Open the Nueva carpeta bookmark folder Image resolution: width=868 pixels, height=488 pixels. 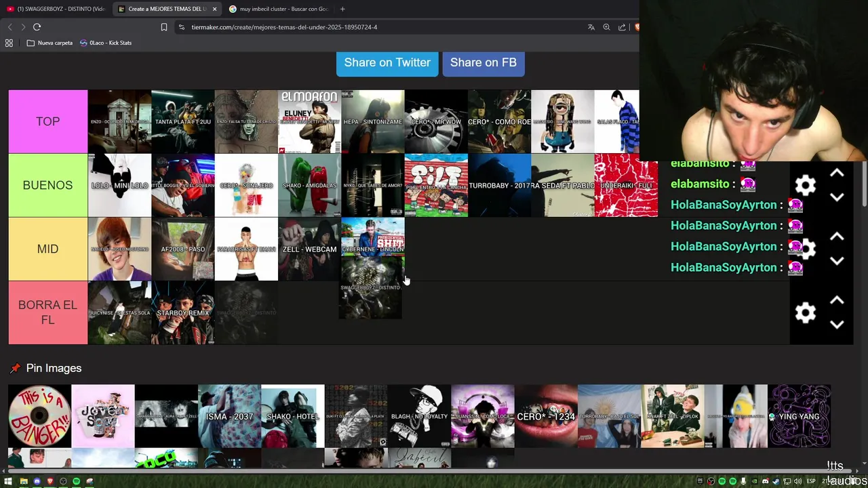tap(50, 43)
